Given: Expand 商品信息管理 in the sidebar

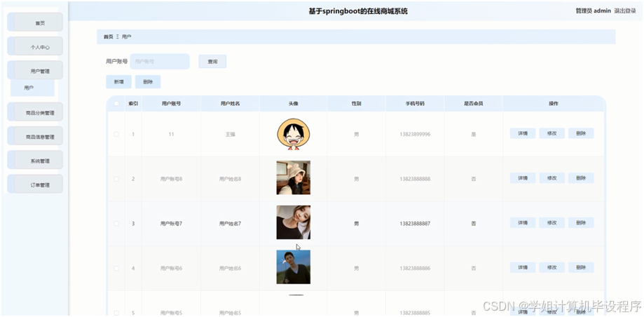Looking at the screenshot, I should 35,136.
